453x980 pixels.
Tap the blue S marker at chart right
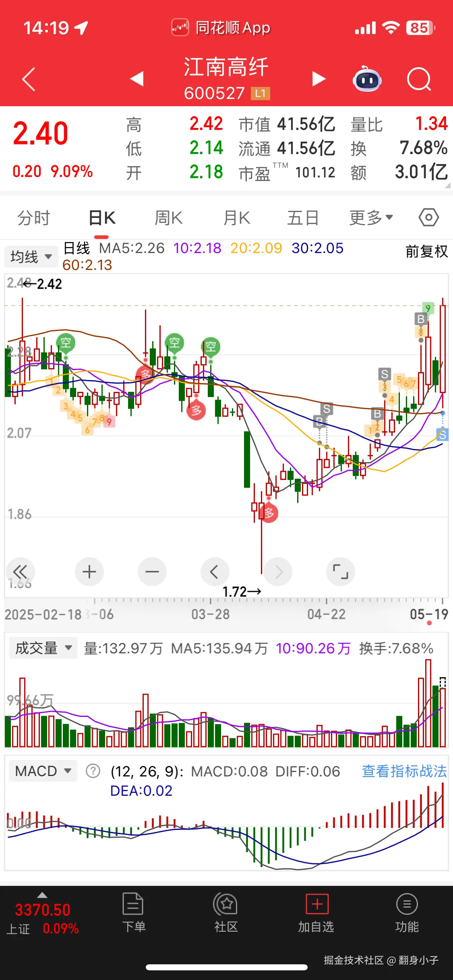pos(443,434)
